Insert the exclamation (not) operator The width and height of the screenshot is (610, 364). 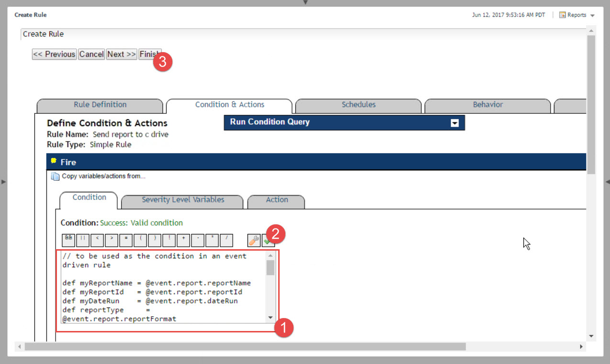tap(169, 240)
